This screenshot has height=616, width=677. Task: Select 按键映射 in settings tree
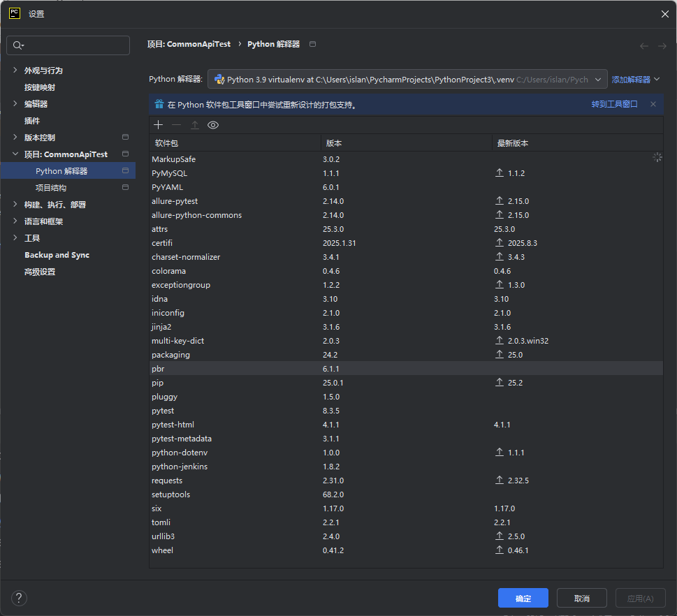click(40, 87)
